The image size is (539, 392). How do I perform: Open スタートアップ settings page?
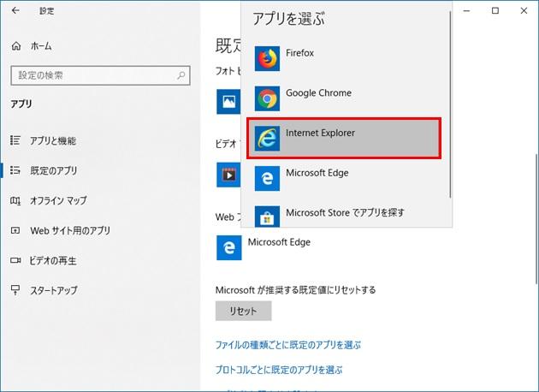[x=54, y=290]
